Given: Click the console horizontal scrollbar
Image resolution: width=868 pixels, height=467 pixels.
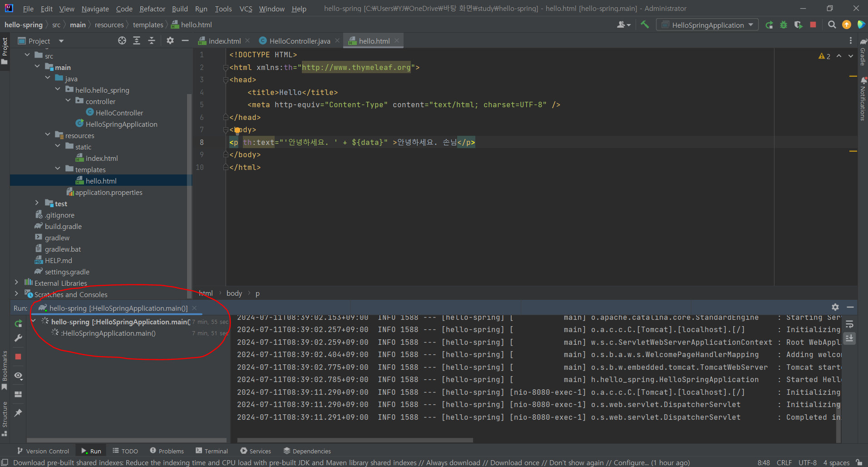Looking at the screenshot, I should tap(355, 440).
